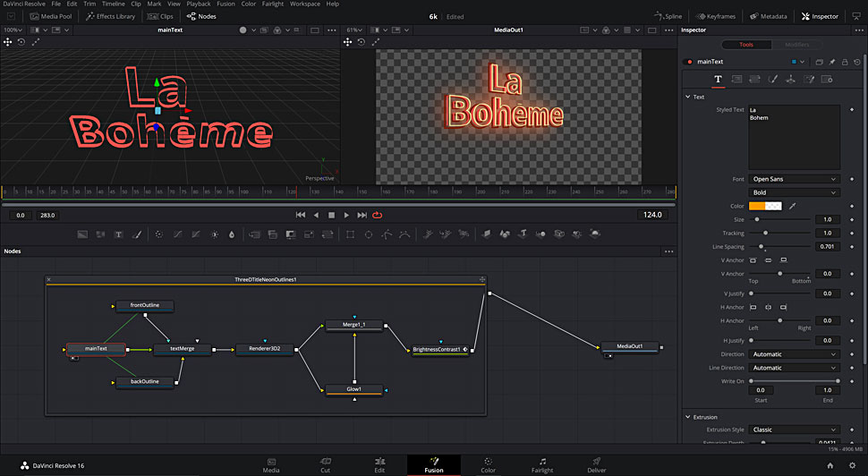
Task: Open the font style dropdown showing Bold
Action: [794, 192]
